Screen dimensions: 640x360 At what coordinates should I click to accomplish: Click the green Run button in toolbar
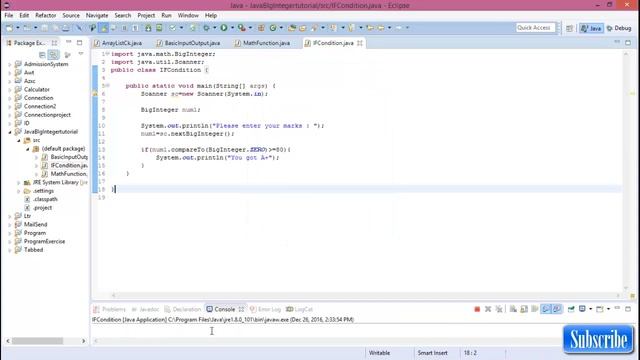coord(224,28)
